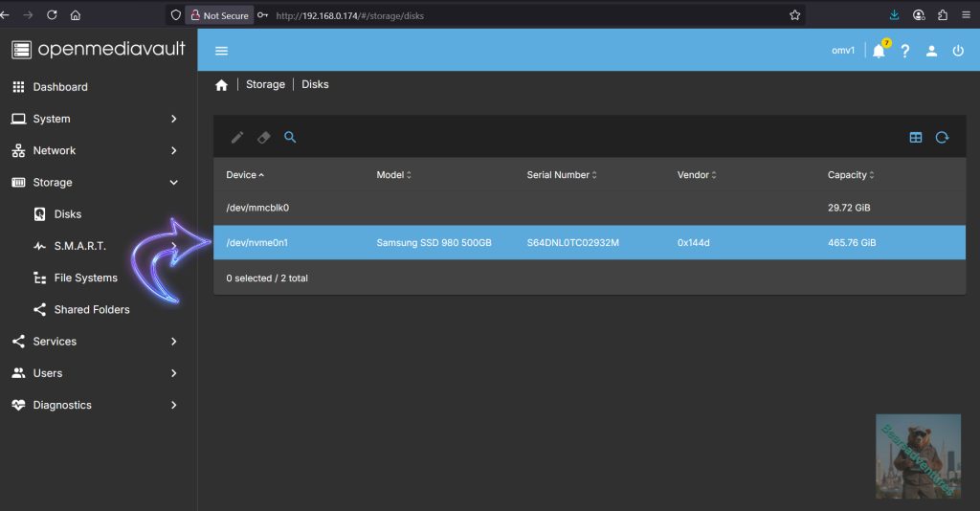Collapse the Storage section in sidebar
The height and width of the screenshot is (511, 980).
coord(173,182)
